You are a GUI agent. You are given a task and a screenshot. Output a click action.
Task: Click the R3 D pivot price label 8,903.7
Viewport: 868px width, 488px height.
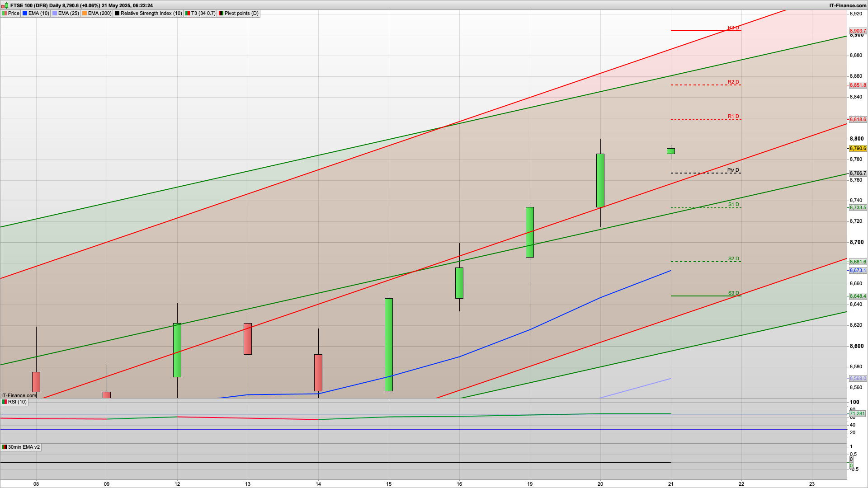coord(858,31)
